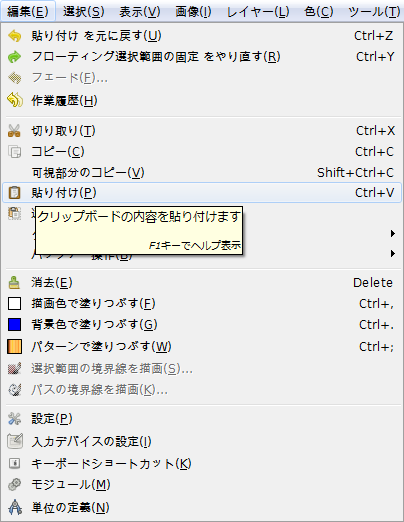Click the orange pattern swatch for パターンで塗りつぶす

(x=15, y=346)
